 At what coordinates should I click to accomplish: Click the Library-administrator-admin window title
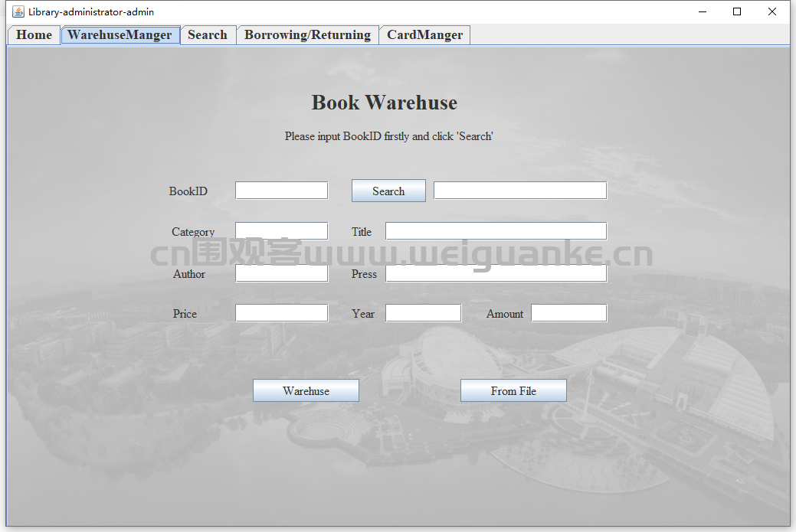click(x=91, y=11)
